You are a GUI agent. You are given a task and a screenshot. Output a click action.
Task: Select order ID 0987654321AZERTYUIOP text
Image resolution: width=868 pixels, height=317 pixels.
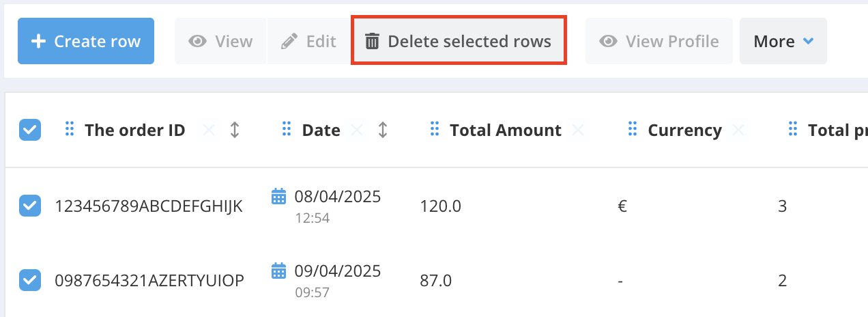tap(149, 280)
